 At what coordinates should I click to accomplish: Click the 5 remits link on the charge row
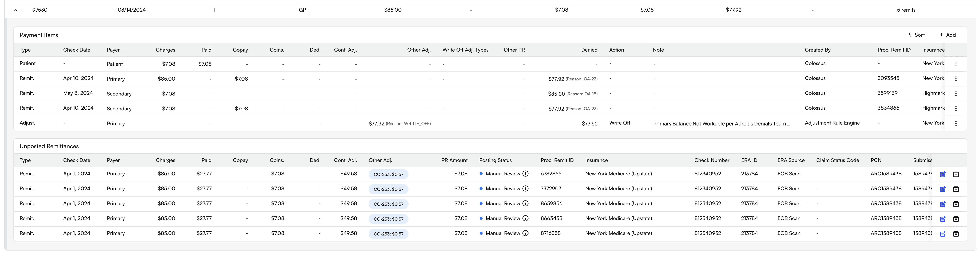906,10
